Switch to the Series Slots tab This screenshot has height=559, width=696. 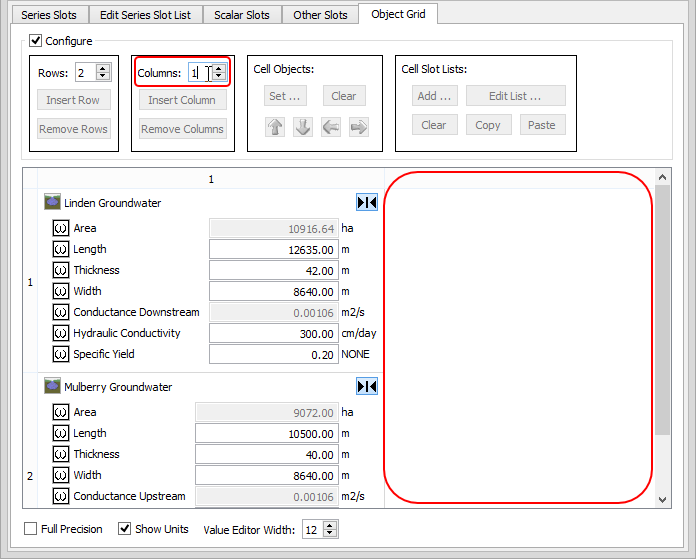(x=49, y=15)
